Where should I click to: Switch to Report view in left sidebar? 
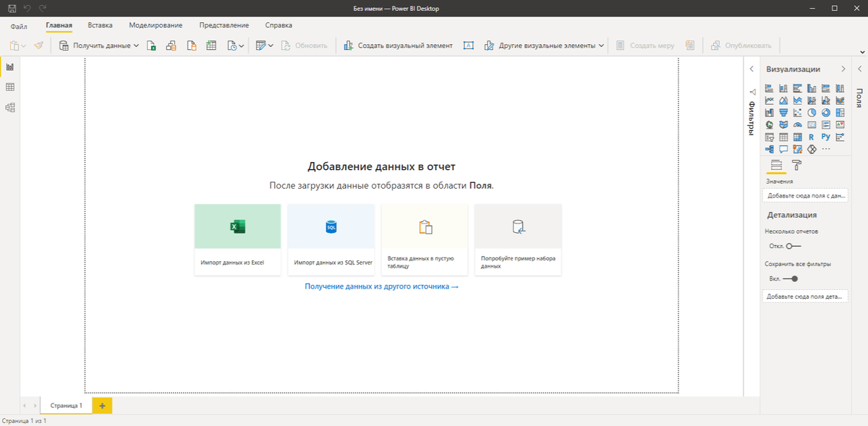pos(10,67)
